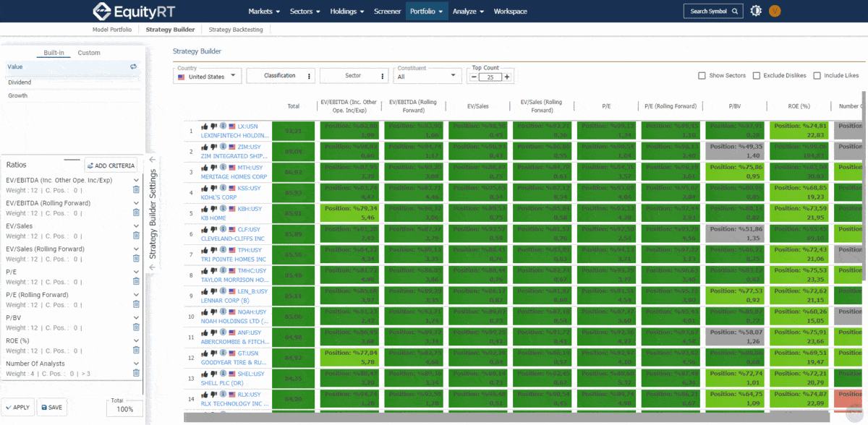
Task: Switch to the Model Portfolio tab
Action: click(112, 30)
